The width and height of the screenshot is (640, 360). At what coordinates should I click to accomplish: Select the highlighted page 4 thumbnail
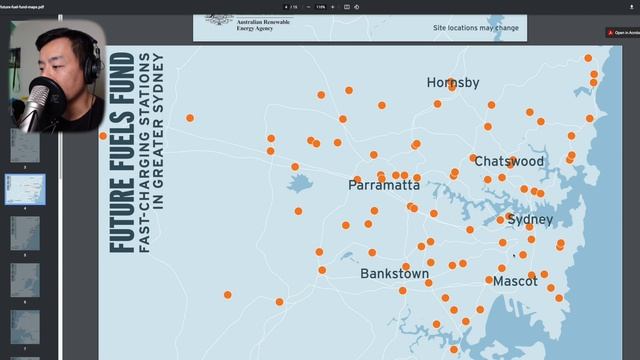(x=25, y=189)
